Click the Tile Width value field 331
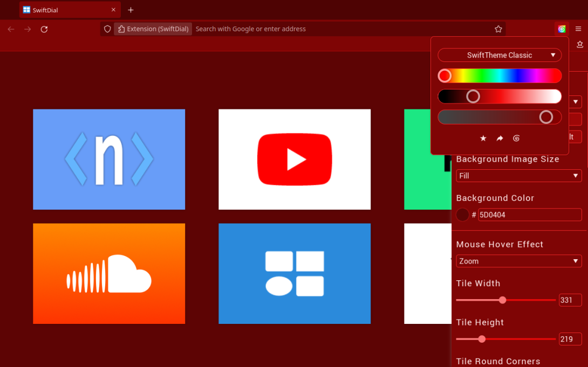 click(570, 300)
